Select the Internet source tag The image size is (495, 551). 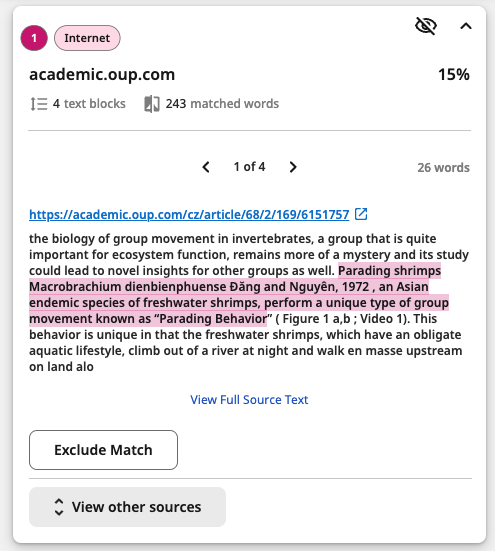87,38
